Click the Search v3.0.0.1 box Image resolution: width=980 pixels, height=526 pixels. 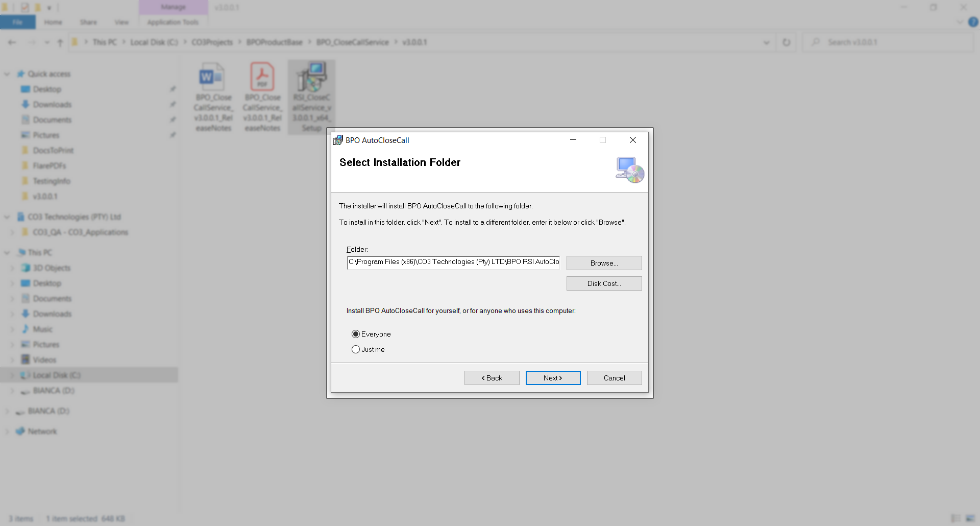[888, 42]
